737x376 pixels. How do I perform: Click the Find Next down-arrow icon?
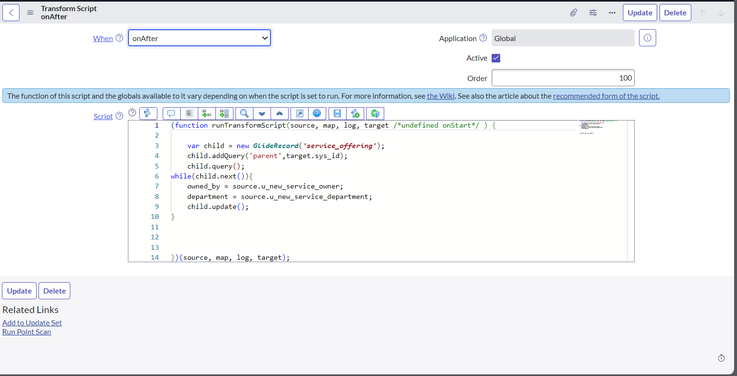pyautogui.click(x=262, y=113)
